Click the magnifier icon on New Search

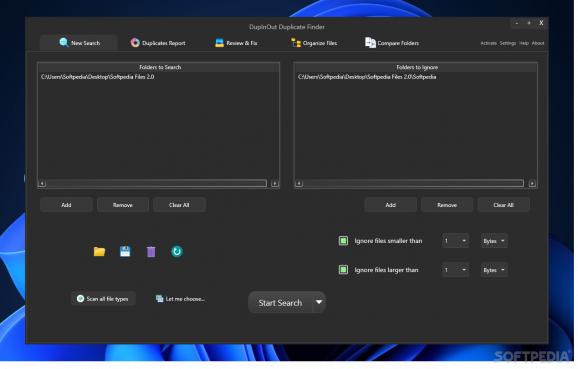click(64, 42)
